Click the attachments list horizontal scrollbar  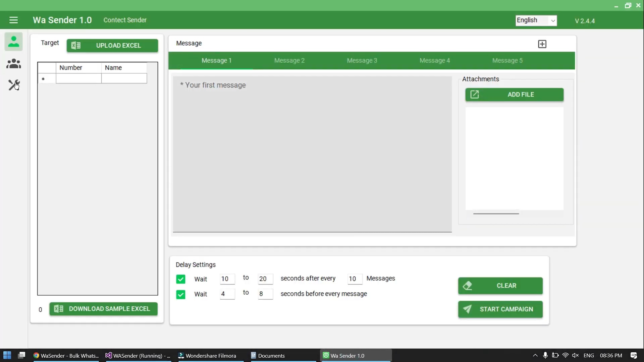[496, 214]
